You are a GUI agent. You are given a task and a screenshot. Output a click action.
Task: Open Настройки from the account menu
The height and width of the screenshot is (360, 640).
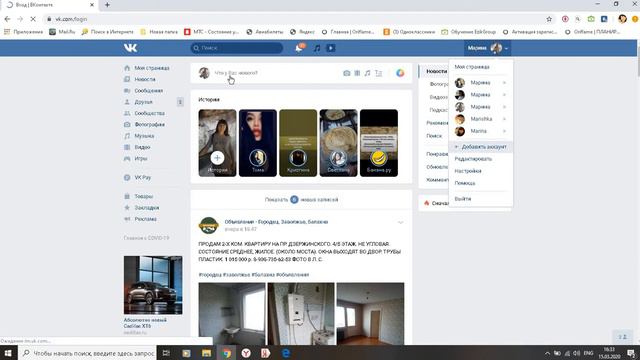point(468,171)
